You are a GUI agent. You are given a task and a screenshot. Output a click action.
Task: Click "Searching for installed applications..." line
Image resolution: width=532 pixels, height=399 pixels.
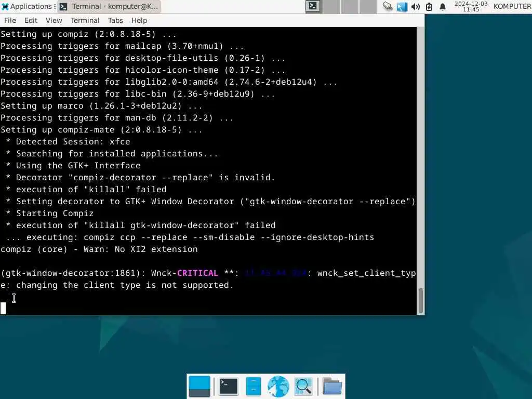(112, 154)
